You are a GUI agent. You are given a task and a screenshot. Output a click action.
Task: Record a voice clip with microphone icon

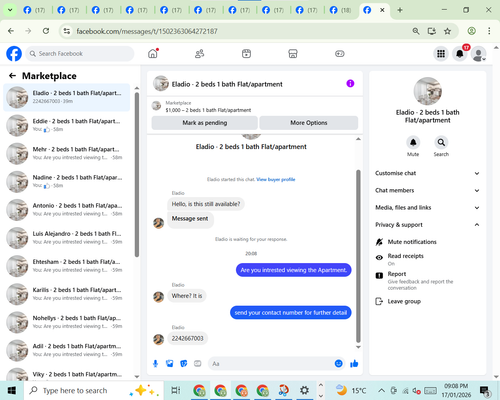pos(155,363)
